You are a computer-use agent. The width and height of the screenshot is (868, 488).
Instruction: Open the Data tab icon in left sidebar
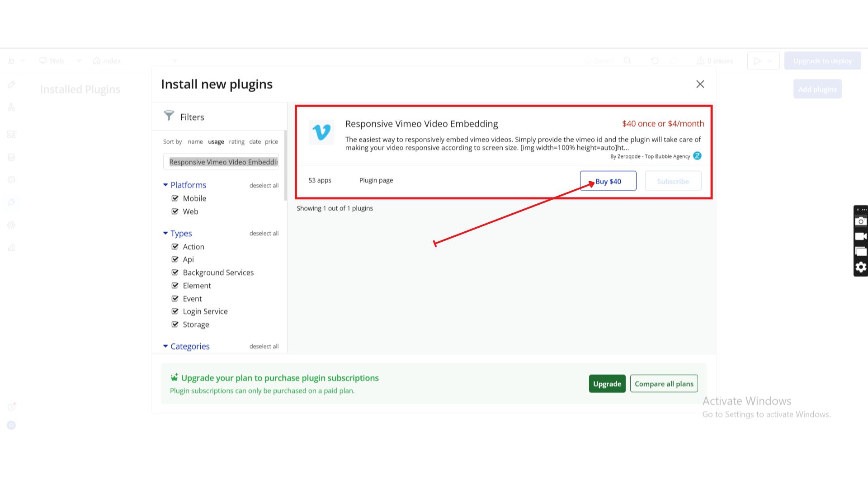point(11,157)
